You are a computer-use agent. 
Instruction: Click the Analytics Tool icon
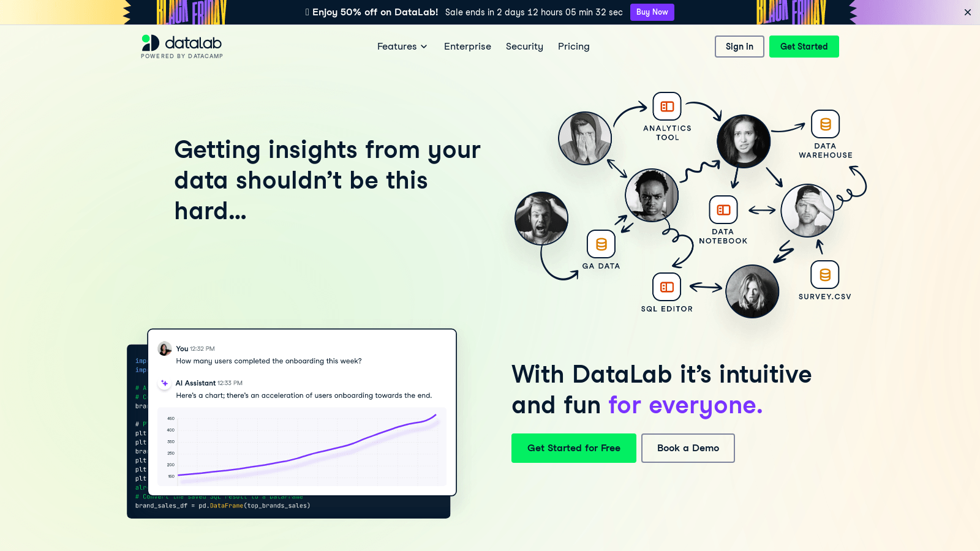[667, 107]
